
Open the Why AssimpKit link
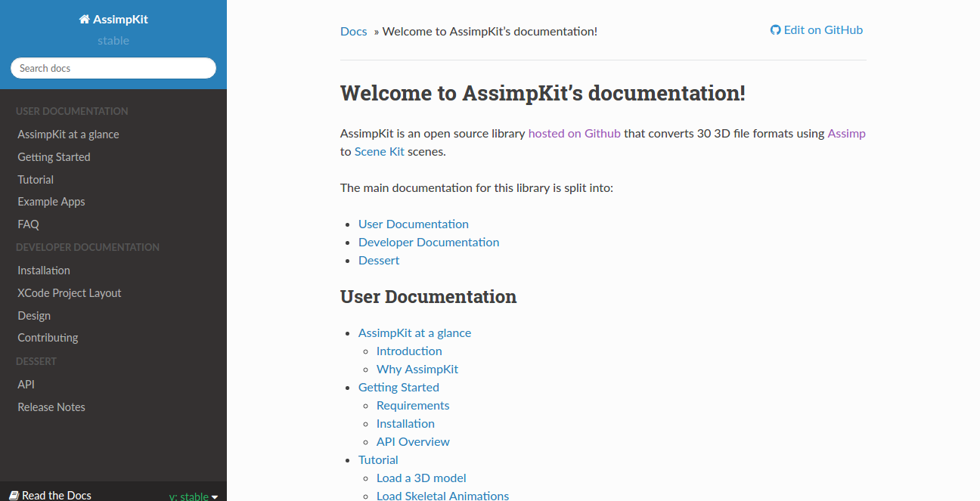pos(417,370)
